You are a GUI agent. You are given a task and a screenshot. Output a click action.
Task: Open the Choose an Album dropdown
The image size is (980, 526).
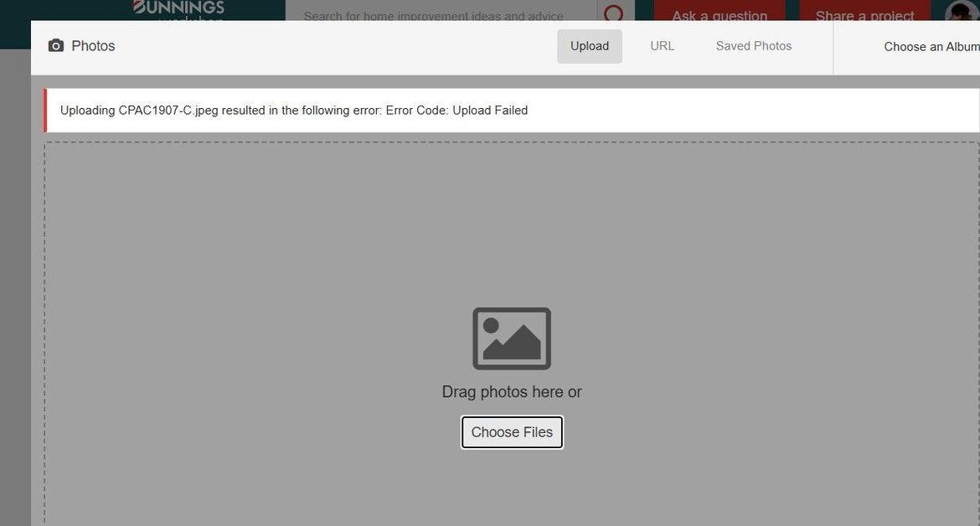[x=931, y=46]
